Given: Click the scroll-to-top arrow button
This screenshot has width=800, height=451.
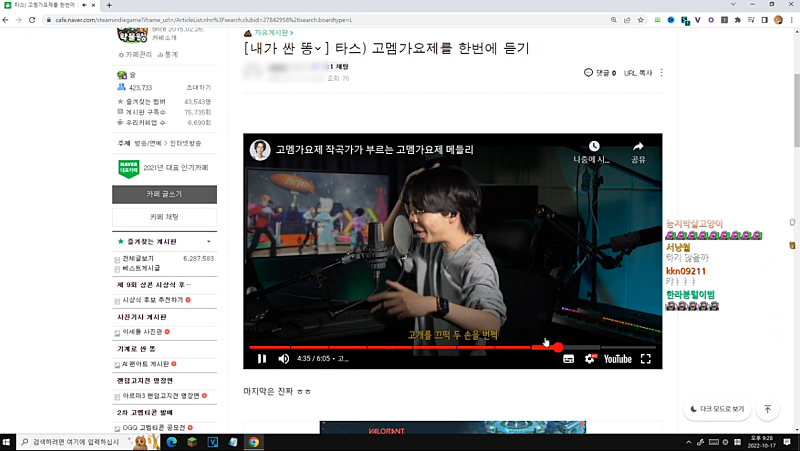Looking at the screenshot, I should click(767, 409).
